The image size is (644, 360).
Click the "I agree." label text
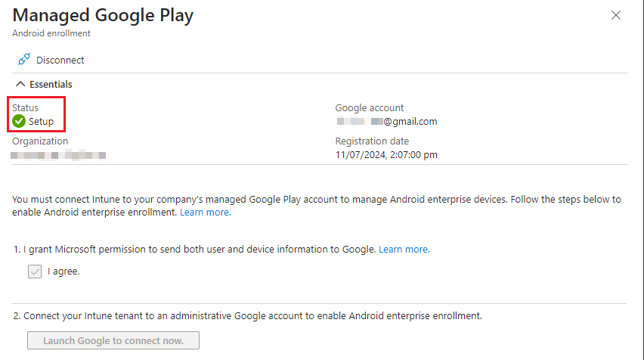[63, 272]
